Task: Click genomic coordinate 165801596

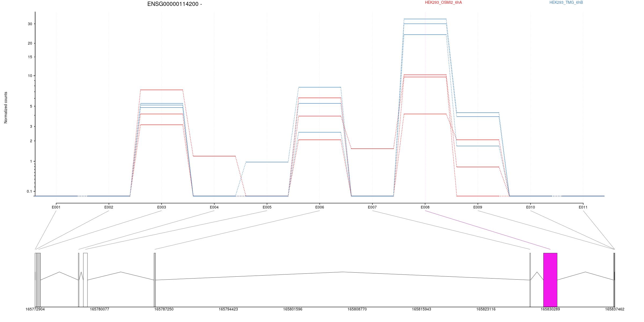Action: pyautogui.click(x=293, y=309)
